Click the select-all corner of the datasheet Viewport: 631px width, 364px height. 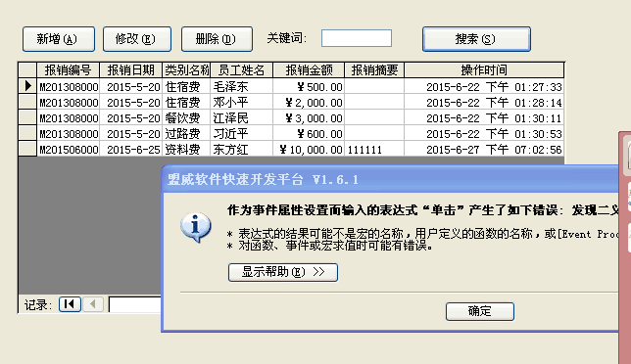(27, 69)
